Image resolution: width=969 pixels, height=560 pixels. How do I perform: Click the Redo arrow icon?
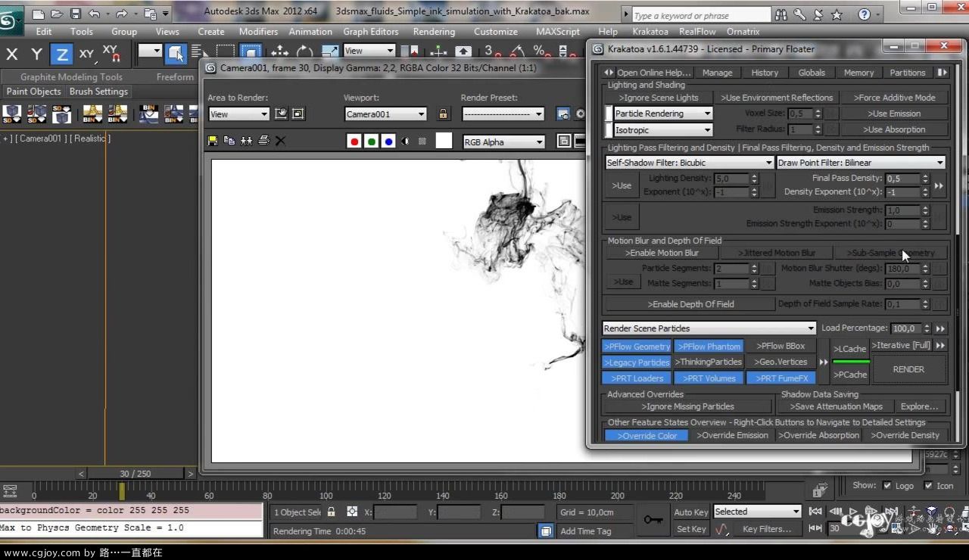point(121,14)
